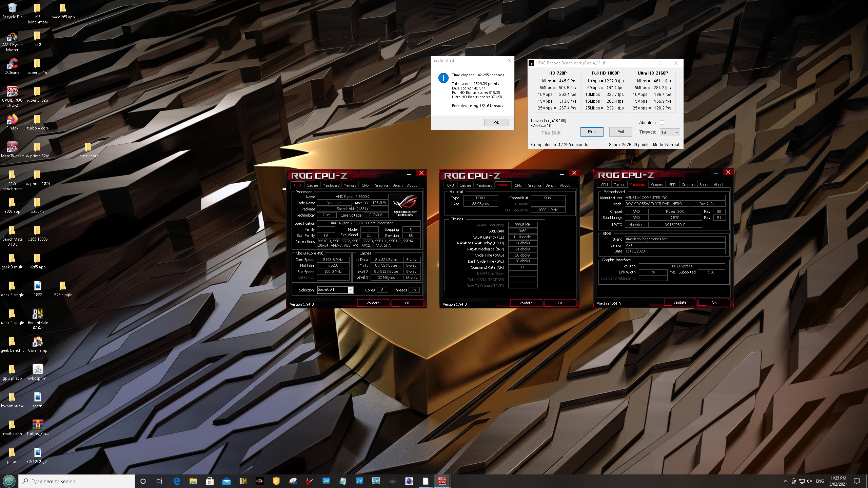Open CPUID ROG CPU-Z desktop shortcut
868x488 pixels.
12,96
